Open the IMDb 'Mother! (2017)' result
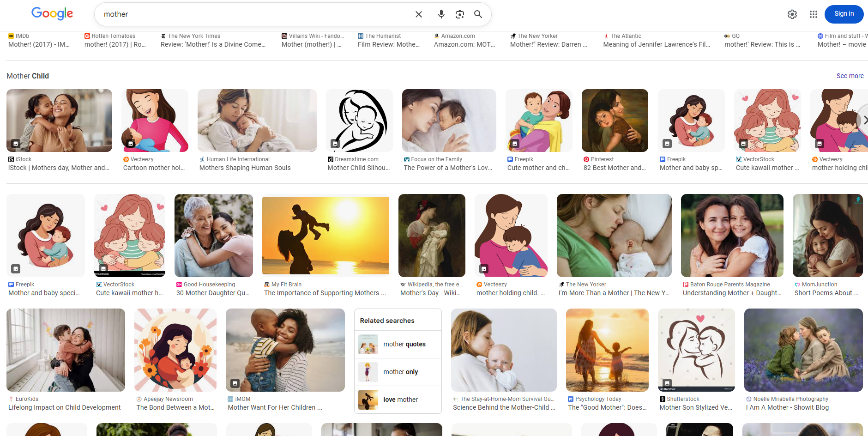The image size is (868, 436). pos(39,44)
